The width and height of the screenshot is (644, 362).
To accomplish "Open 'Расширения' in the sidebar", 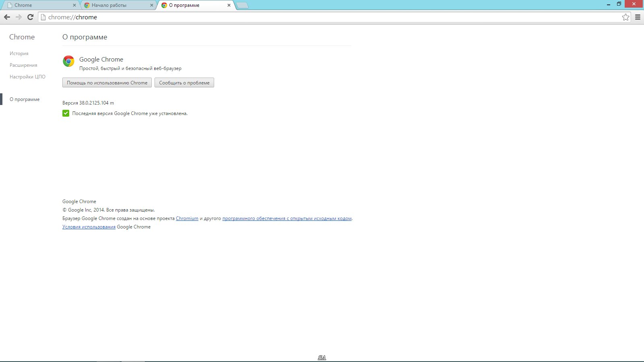I will click(23, 65).
